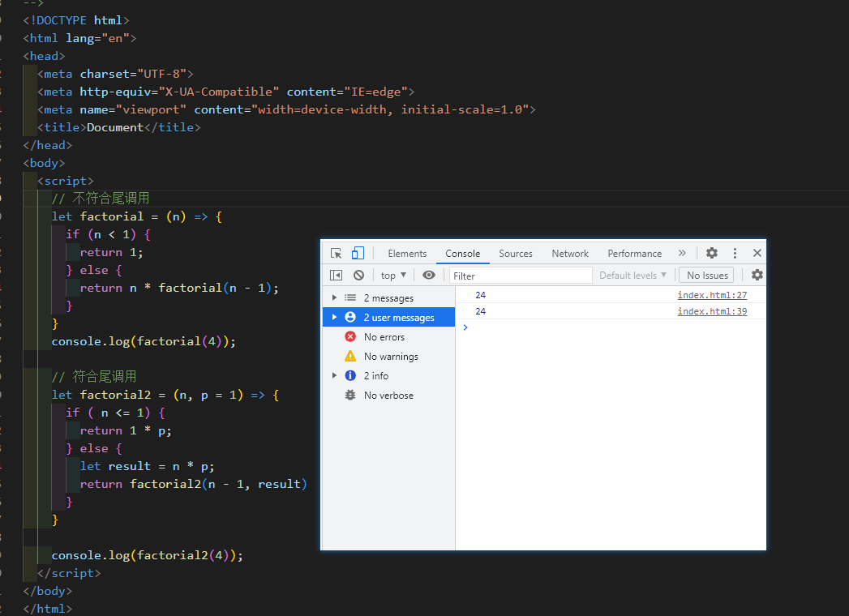Activate the inspect element picker icon
This screenshot has width=849, height=616.
tap(336, 254)
